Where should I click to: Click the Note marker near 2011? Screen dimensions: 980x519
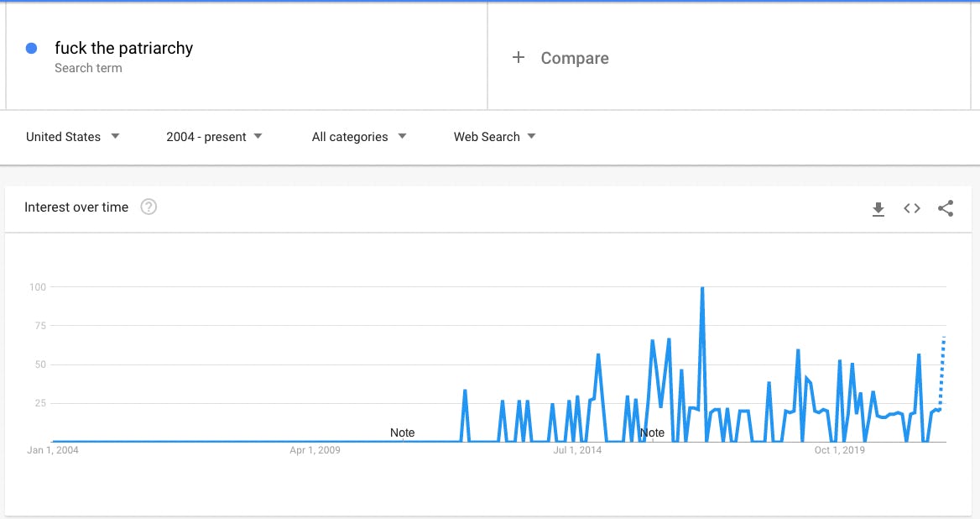pos(403,432)
